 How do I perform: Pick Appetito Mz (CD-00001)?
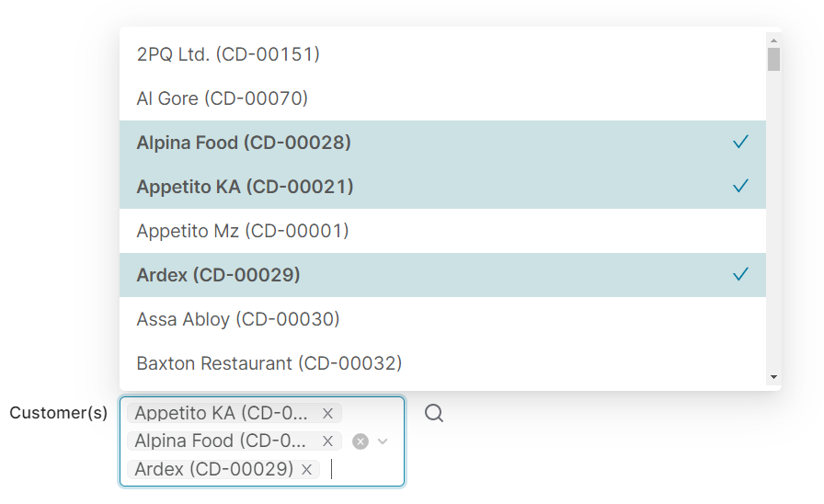(243, 231)
